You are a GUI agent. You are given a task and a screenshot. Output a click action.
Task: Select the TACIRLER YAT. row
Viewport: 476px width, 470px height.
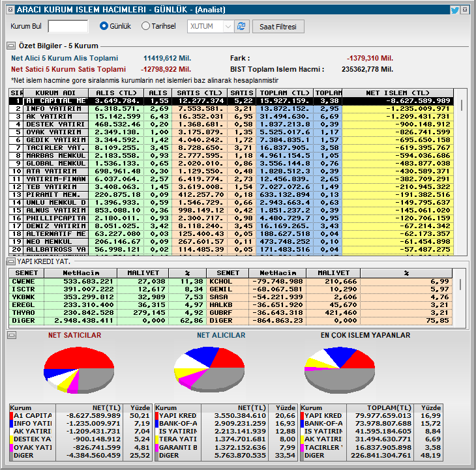[x=231, y=148]
